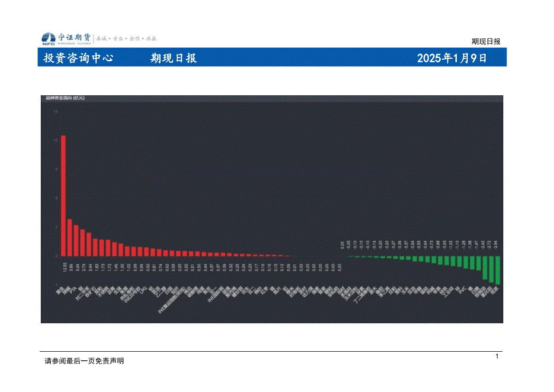Click the y-axis tick label 15
Viewport: 554px width, 392px height.
pyautogui.click(x=55, y=111)
